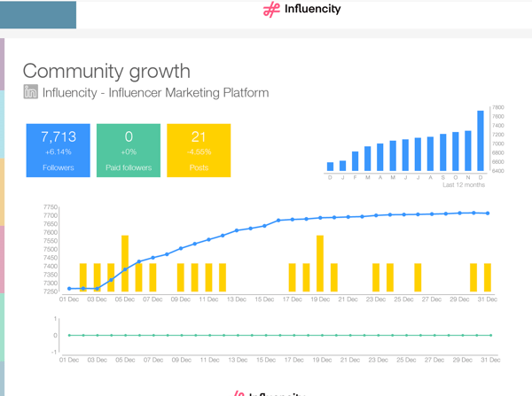Select the green Paid followers card
The width and height of the screenshot is (532, 396).
coord(129,150)
